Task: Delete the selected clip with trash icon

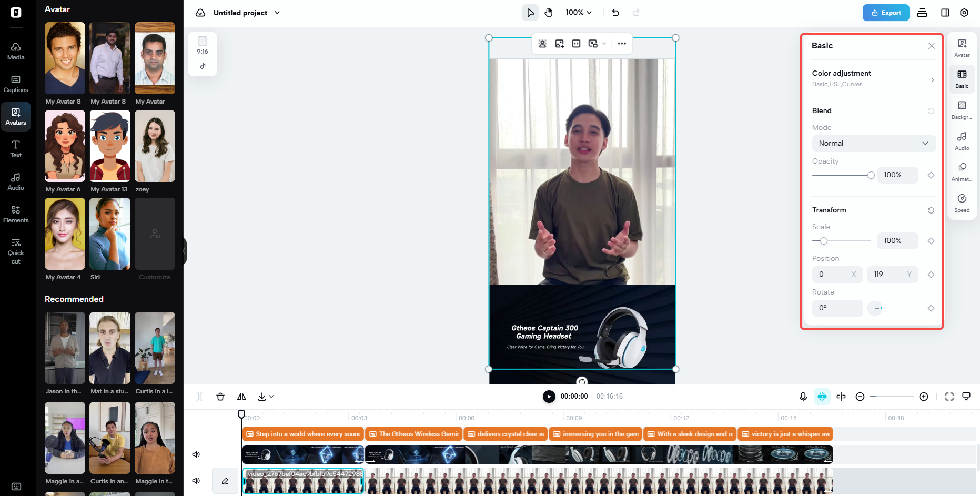Action: click(x=220, y=397)
